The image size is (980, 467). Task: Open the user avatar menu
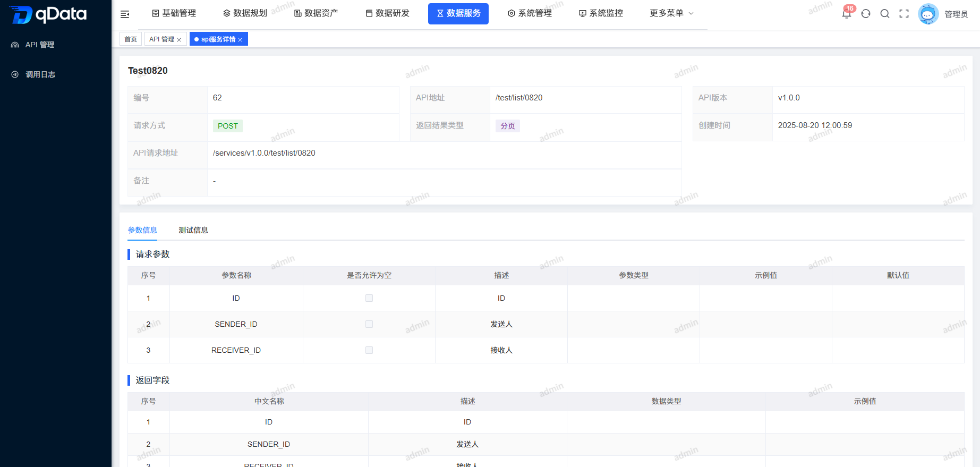(x=928, y=14)
